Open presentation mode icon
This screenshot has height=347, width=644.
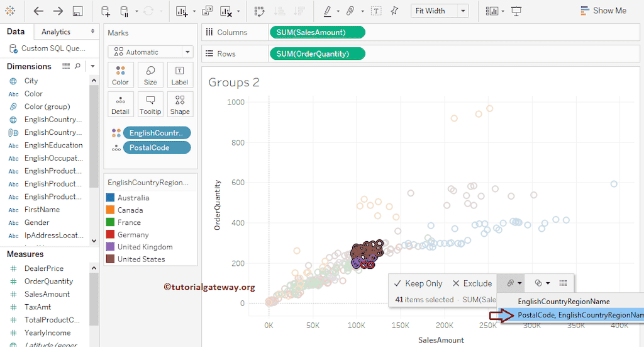pos(516,11)
